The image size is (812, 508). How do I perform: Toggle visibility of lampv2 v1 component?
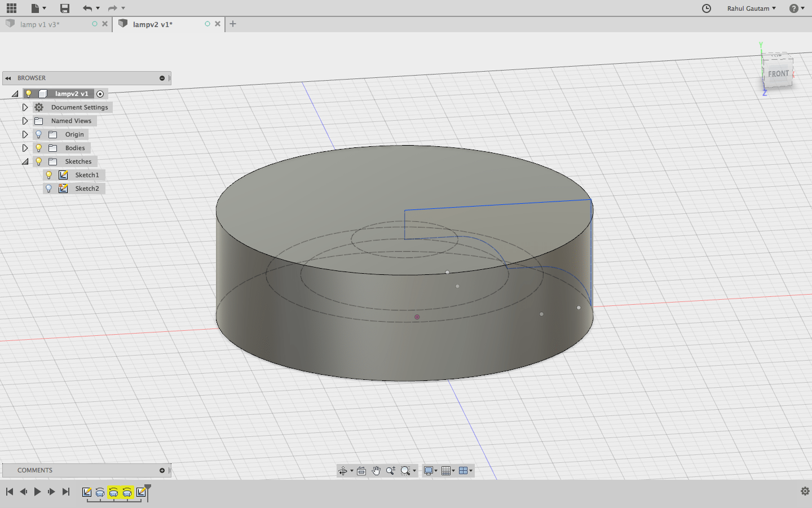coord(29,94)
